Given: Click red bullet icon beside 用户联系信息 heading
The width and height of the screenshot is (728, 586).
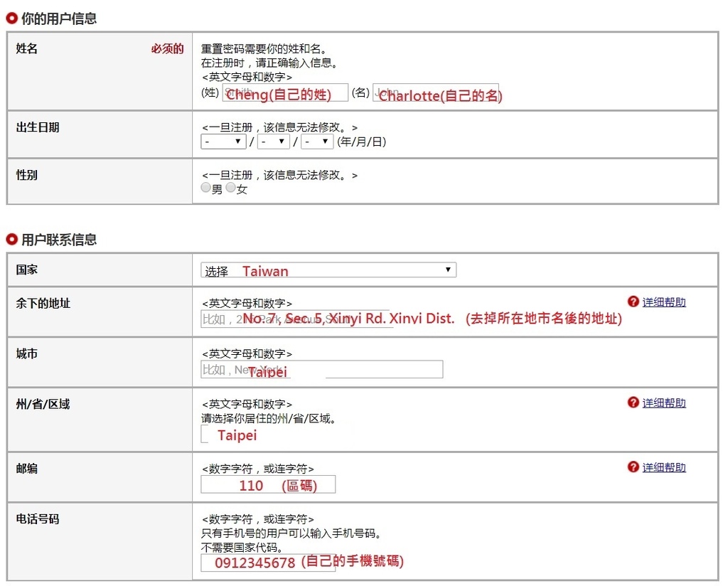Looking at the screenshot, I should [11, 240].
